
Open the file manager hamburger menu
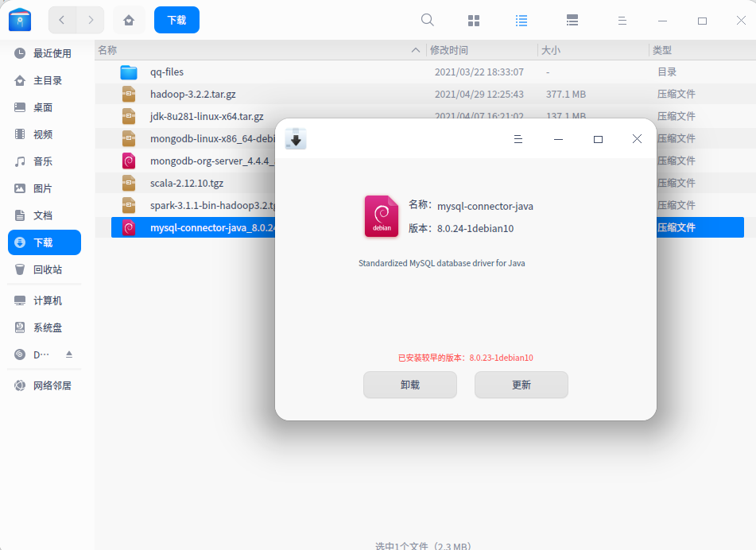[622, 20]
